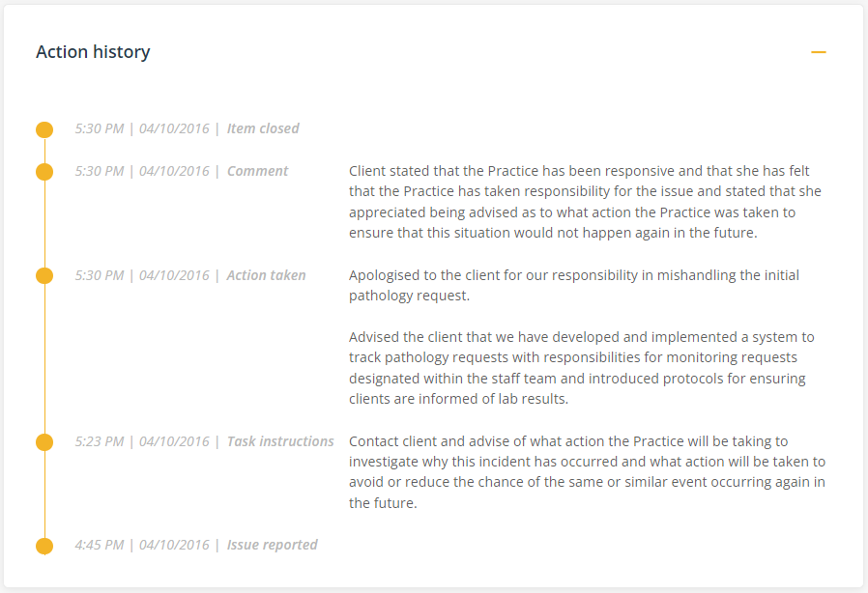Select the Task instructions timeline dot
The width and height of the screenshot is (868, 593).
point(44,442)
